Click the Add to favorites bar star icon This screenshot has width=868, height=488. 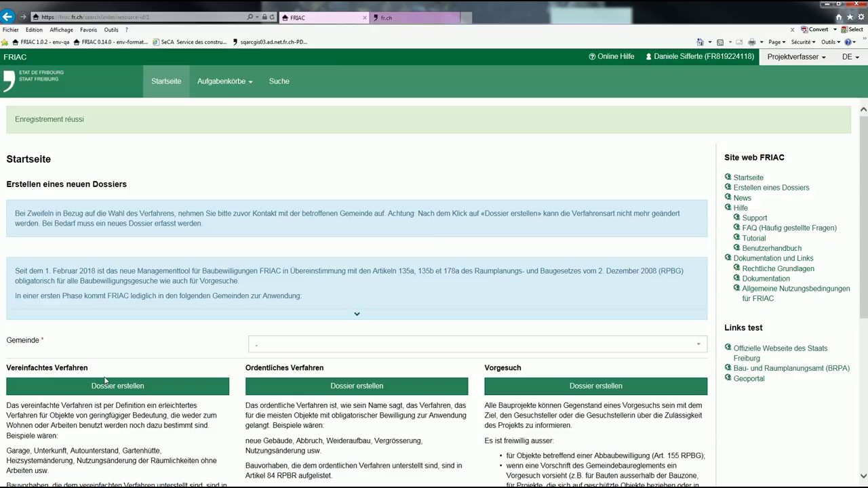pyautogui.click(x=5, y=42)
